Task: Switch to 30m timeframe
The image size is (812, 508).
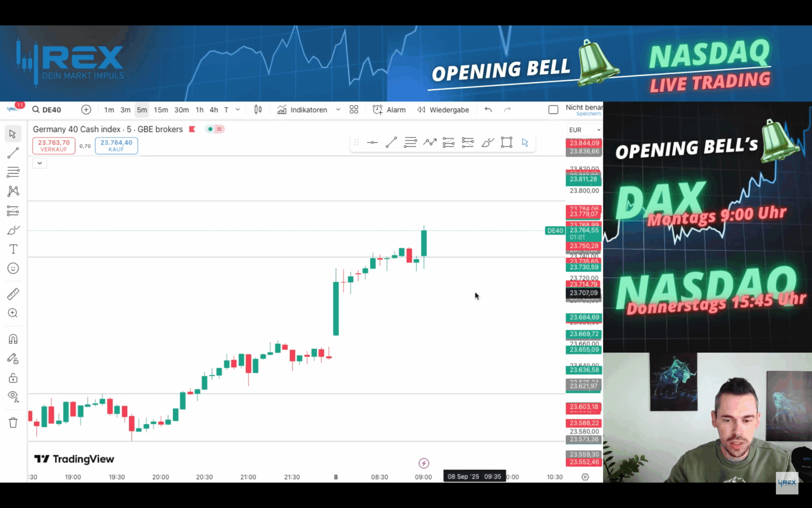Action: tap(181, 110)
